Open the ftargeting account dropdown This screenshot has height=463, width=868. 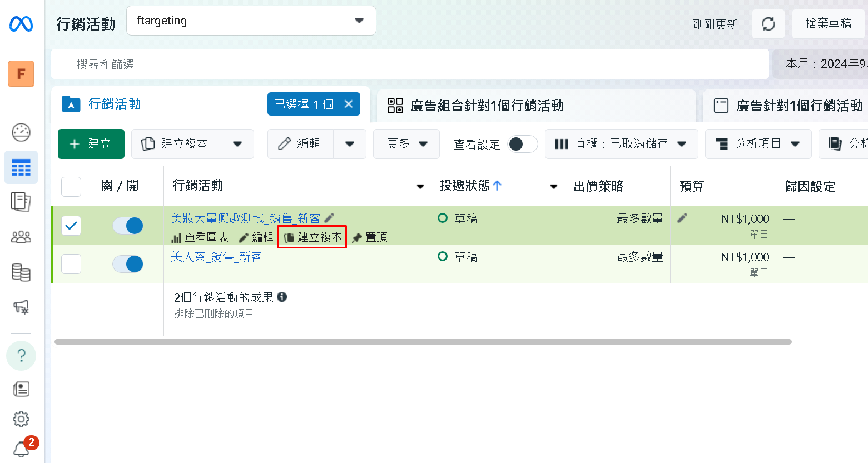(251, 21)
